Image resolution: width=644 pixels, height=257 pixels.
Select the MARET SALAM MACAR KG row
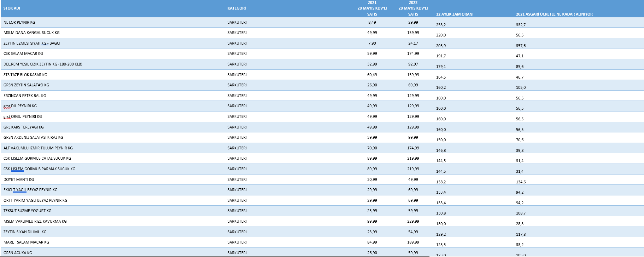[x=26, y=242]
